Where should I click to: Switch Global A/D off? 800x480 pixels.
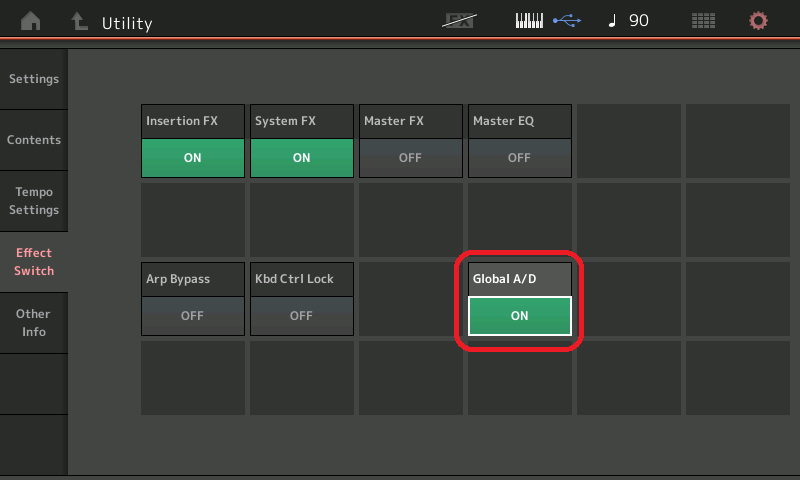click(x=519, y=315)
